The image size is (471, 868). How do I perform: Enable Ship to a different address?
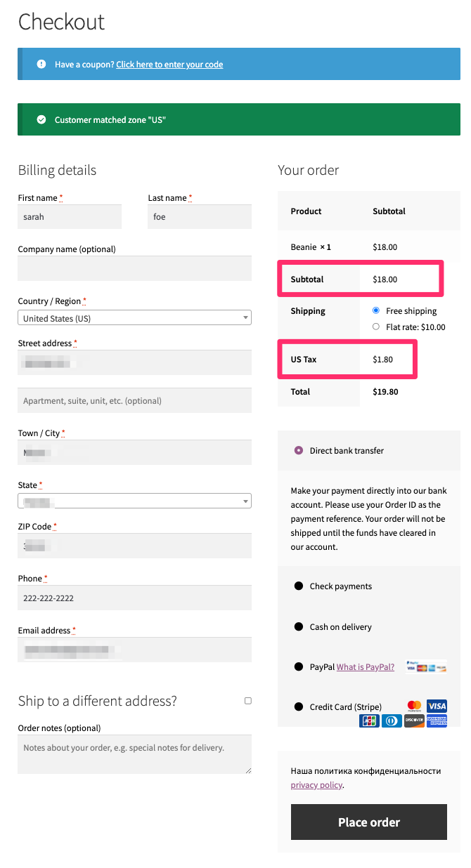pos(247,700)
